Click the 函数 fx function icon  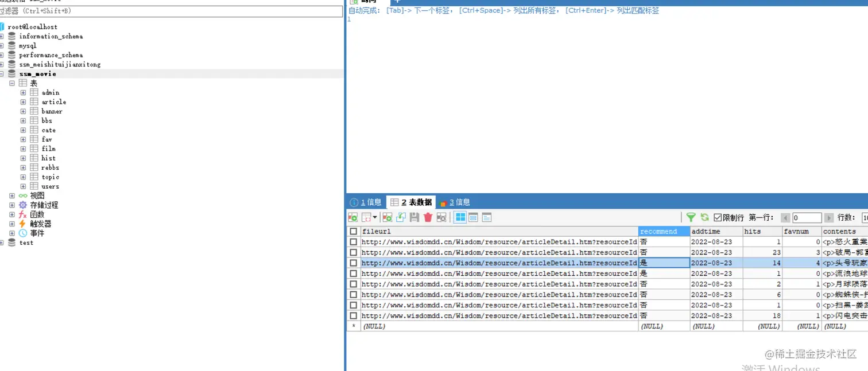(x=23, y=214)
